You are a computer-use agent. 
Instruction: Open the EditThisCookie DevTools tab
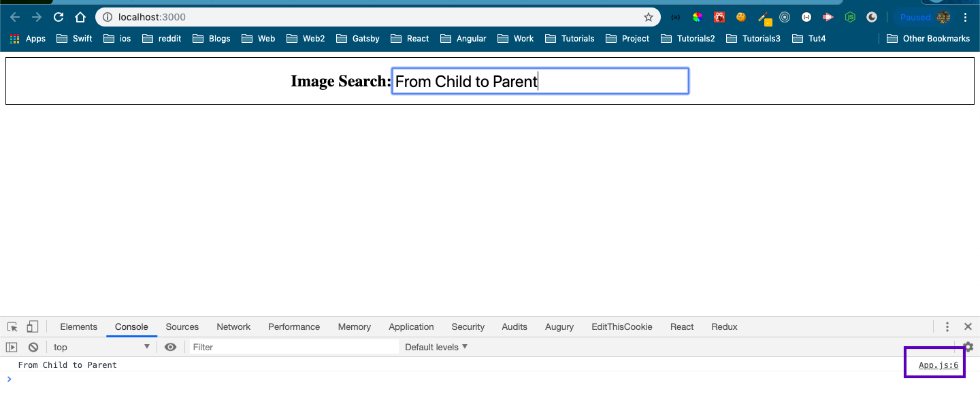[x=622, y=327]
